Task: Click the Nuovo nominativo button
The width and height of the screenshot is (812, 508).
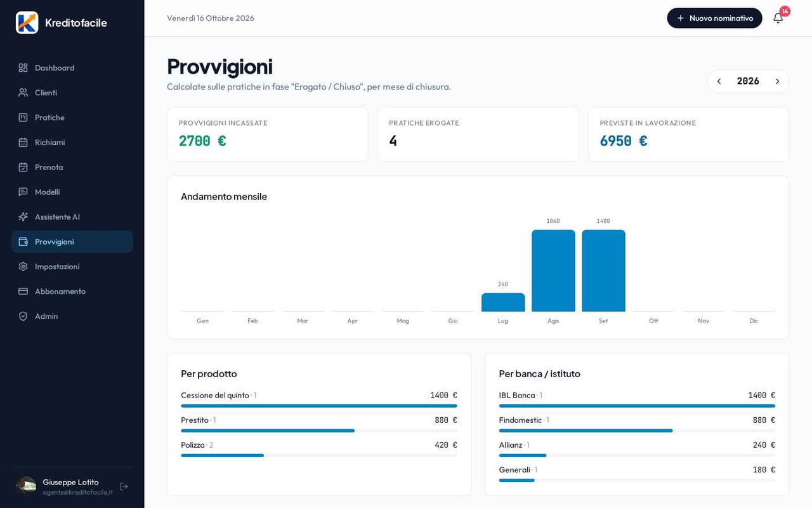Action: click(x=714, y=18)
